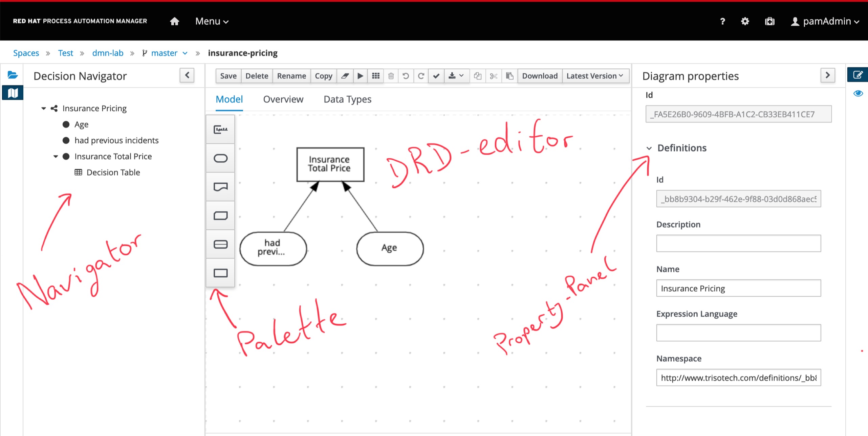Click the Delete button
The image size is (868, 436).
(x=257, y=76)
